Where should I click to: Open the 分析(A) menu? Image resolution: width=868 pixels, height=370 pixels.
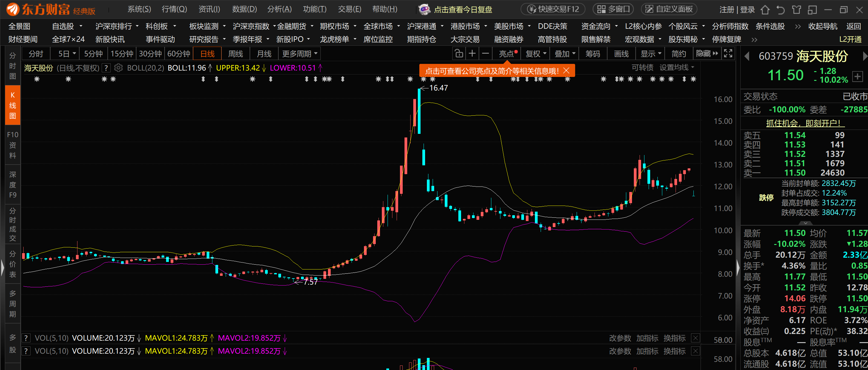279,9
